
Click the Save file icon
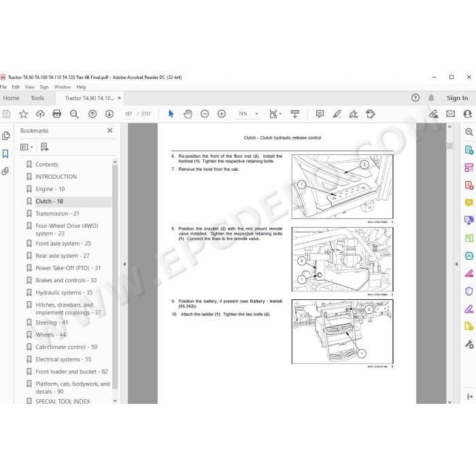pyautogui.click(x=6, y=114)
